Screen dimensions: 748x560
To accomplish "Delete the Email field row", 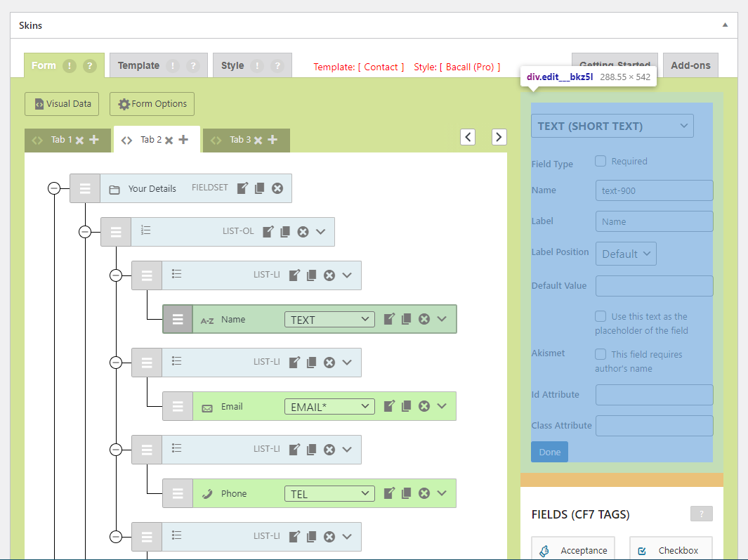I will tap(424, 406).
